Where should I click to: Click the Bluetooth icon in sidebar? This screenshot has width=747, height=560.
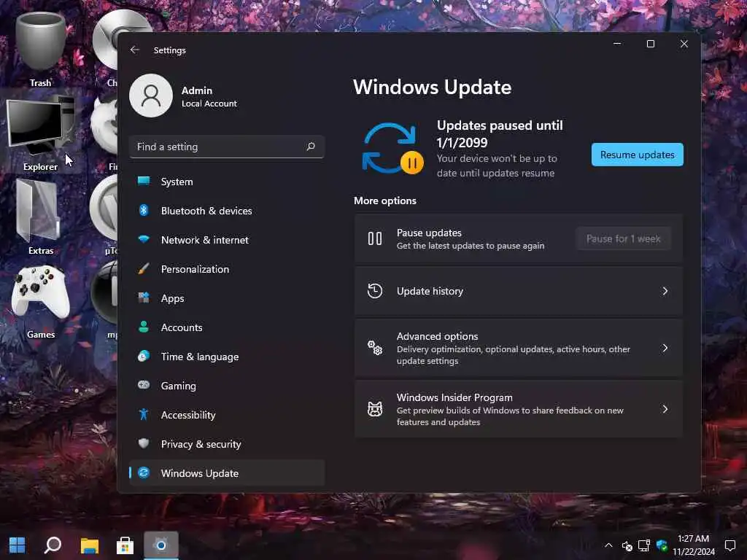coord(144,211)
